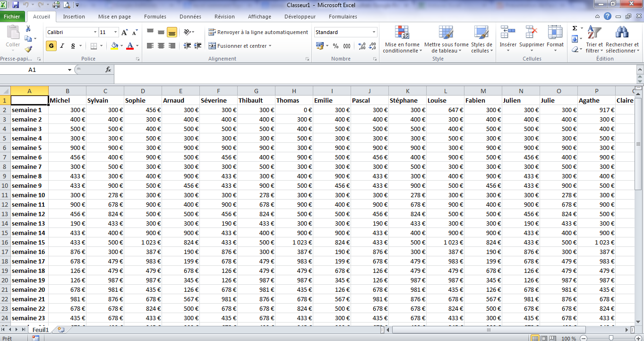Toggle bold formatting G button
Screen dimensions: 644x341
51,46
